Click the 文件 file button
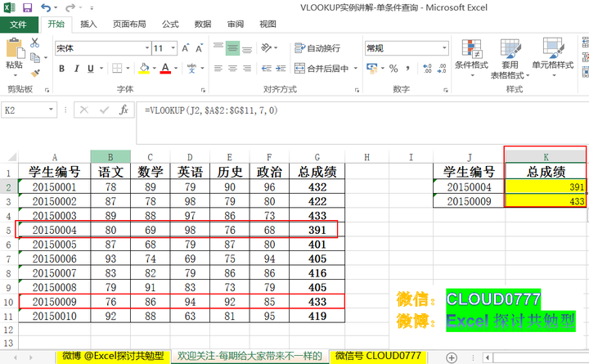Screen dimensions: 589x364 point(18,25)
